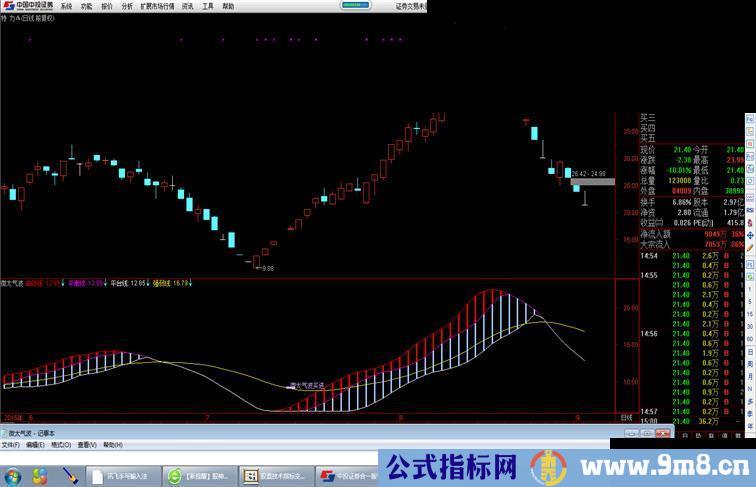
Task: Click the brush icon in the taskbar
Action: click(70, 476)
